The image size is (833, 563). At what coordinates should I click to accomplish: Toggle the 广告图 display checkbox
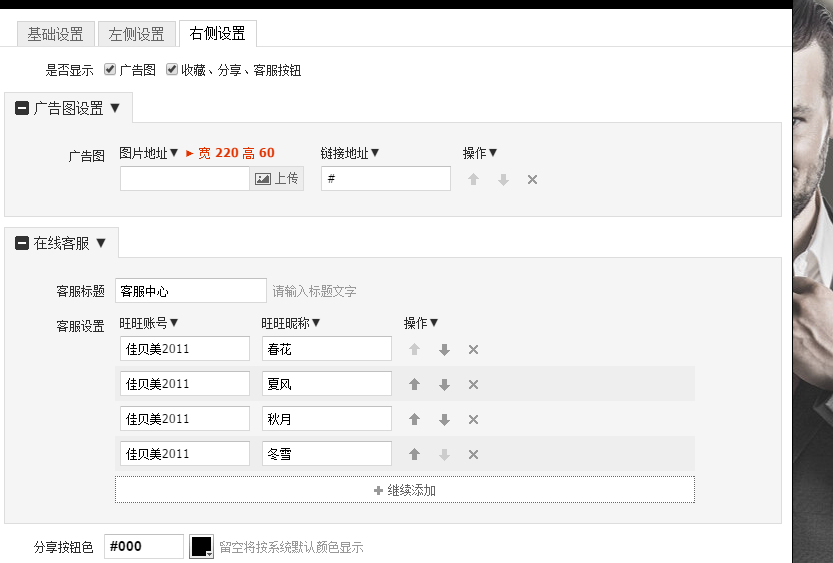tap(110, 70)
